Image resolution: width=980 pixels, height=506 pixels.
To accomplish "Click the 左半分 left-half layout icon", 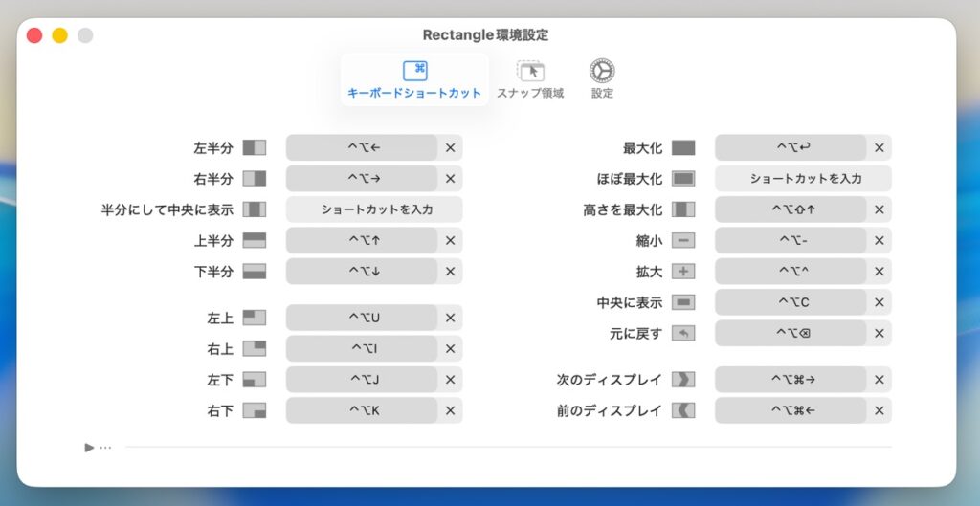I will [x=255, y=148].
